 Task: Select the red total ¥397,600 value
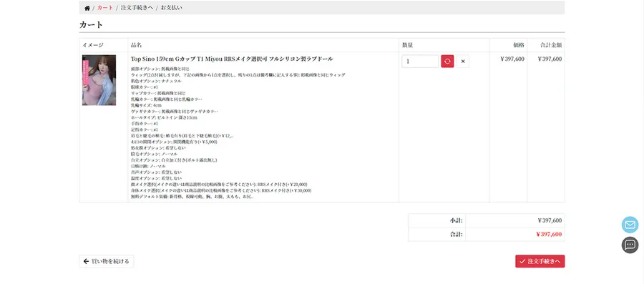coord(549,235)
